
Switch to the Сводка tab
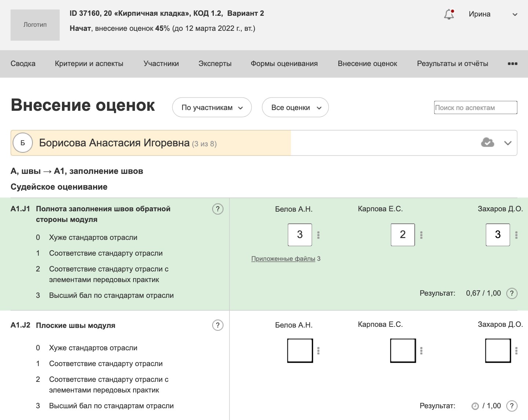point(23,63)
